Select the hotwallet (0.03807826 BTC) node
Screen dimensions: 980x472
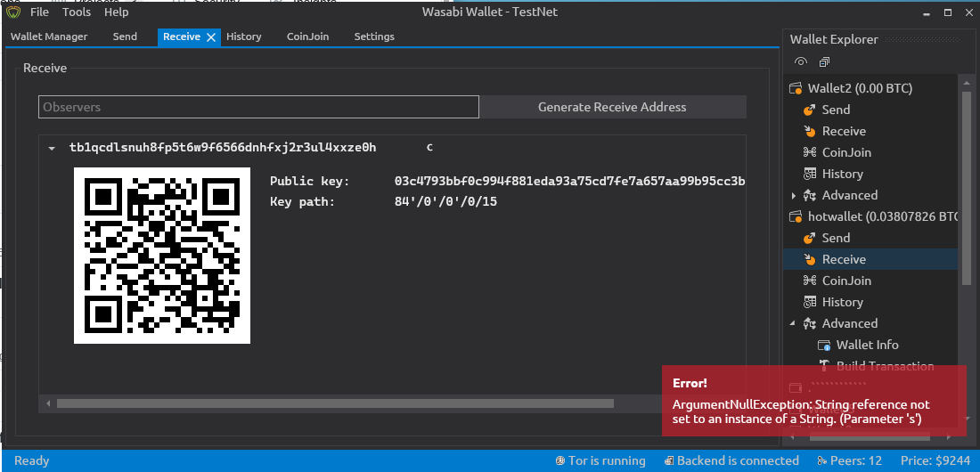click(883, 216)
